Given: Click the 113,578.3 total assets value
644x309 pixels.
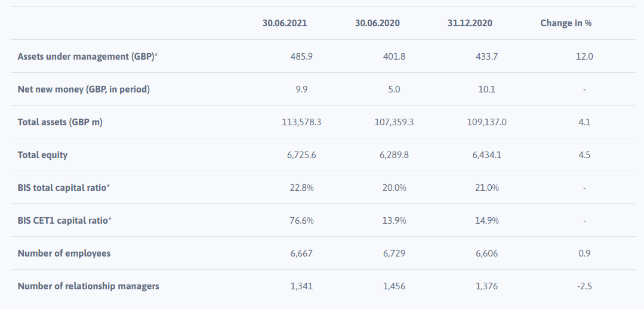Looking at the screenshot, I should point(301,122).
